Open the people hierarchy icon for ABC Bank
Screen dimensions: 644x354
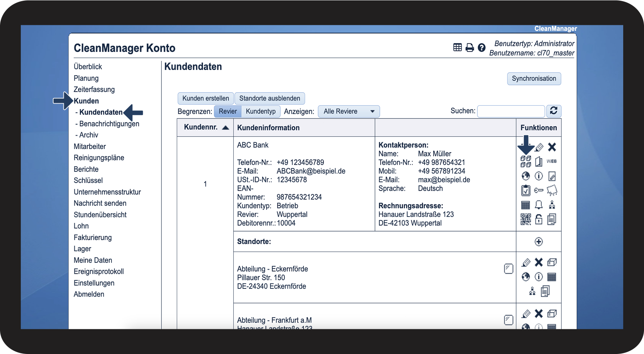pos(552,205)
